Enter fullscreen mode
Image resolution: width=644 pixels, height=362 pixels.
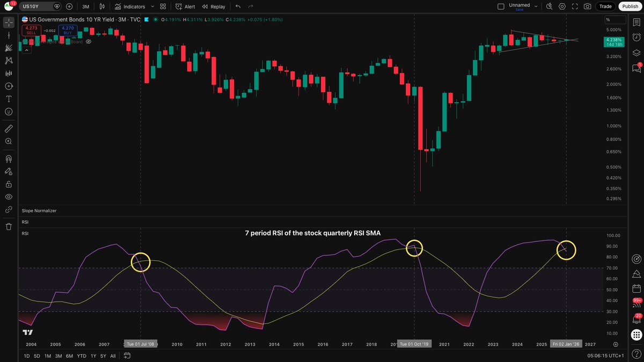pos(575,6)
